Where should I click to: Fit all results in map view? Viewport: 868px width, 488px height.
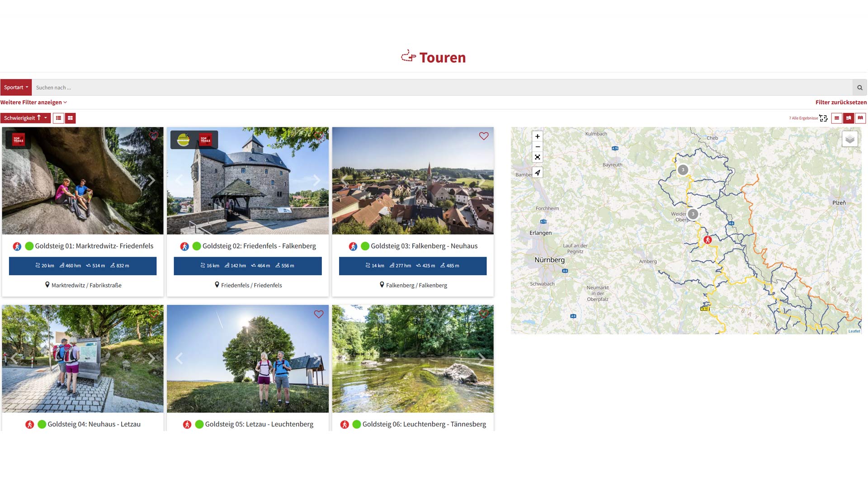pyautogui.click(x=823, y=118)
